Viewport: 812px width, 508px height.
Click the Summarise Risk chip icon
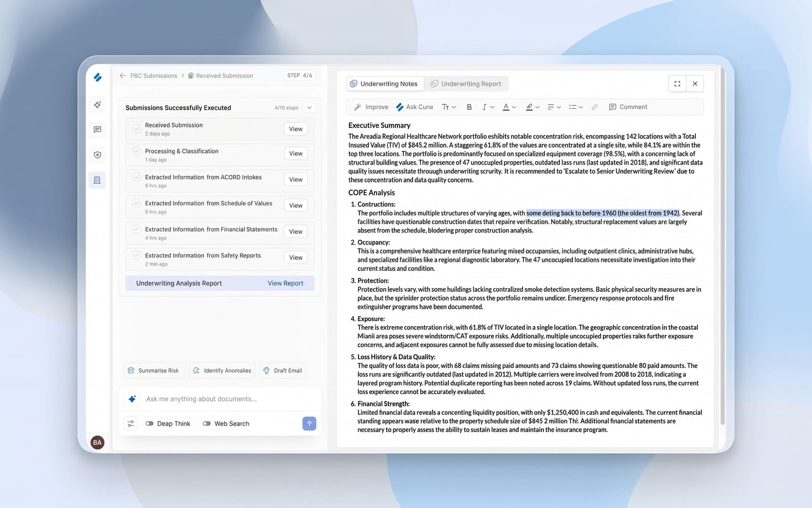click(131, 371)
